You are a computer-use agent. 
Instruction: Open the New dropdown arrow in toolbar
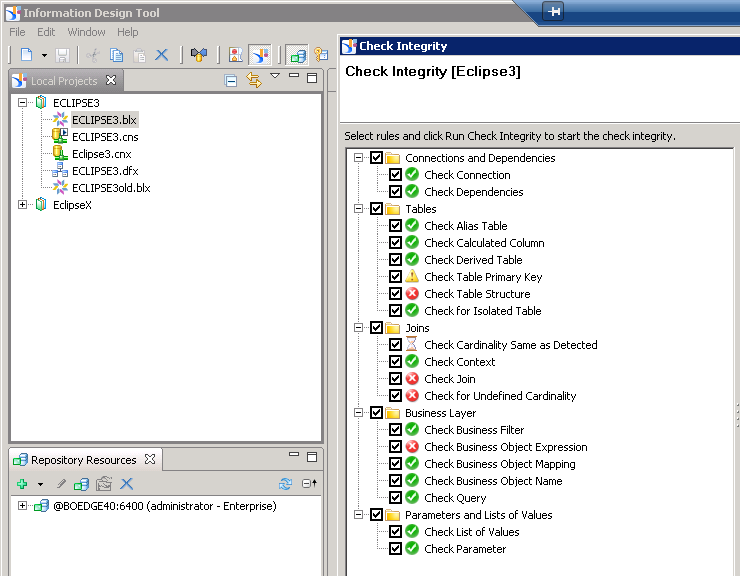click(44, 56)
